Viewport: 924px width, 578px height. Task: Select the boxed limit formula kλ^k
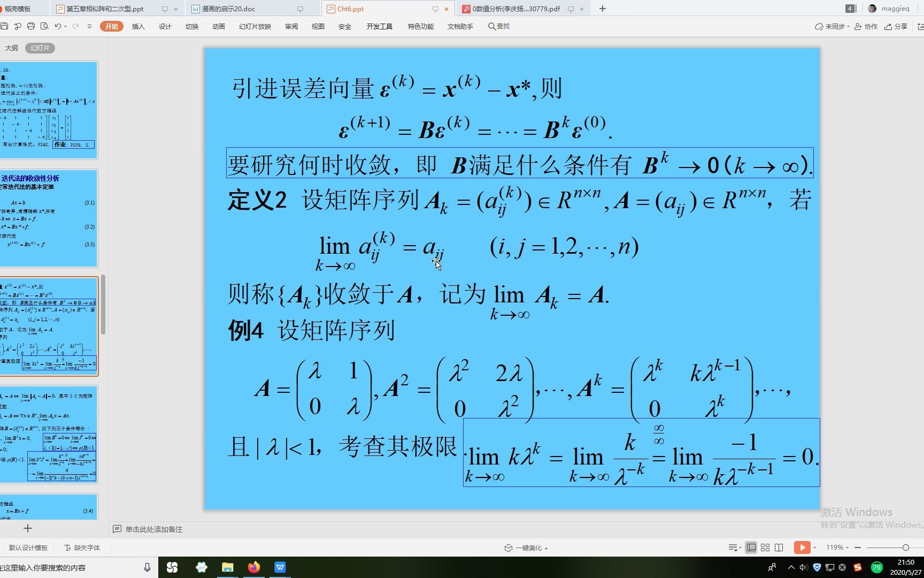tap(641, 453)
